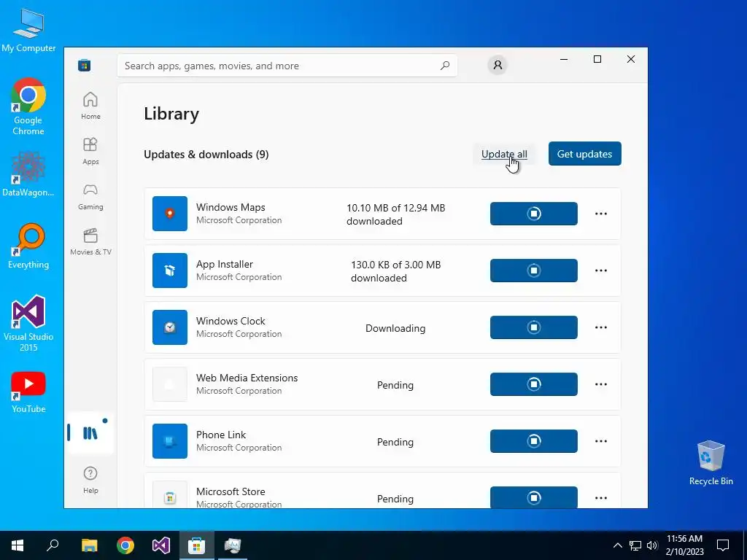
Task: Select the Everything desktop shortcut
Action: pos(28,246)
